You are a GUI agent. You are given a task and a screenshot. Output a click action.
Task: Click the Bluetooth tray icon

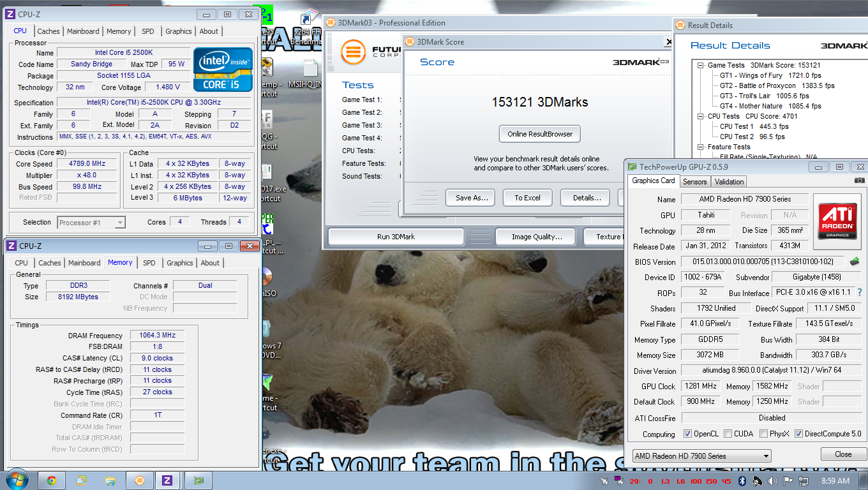tap(742, 481)
